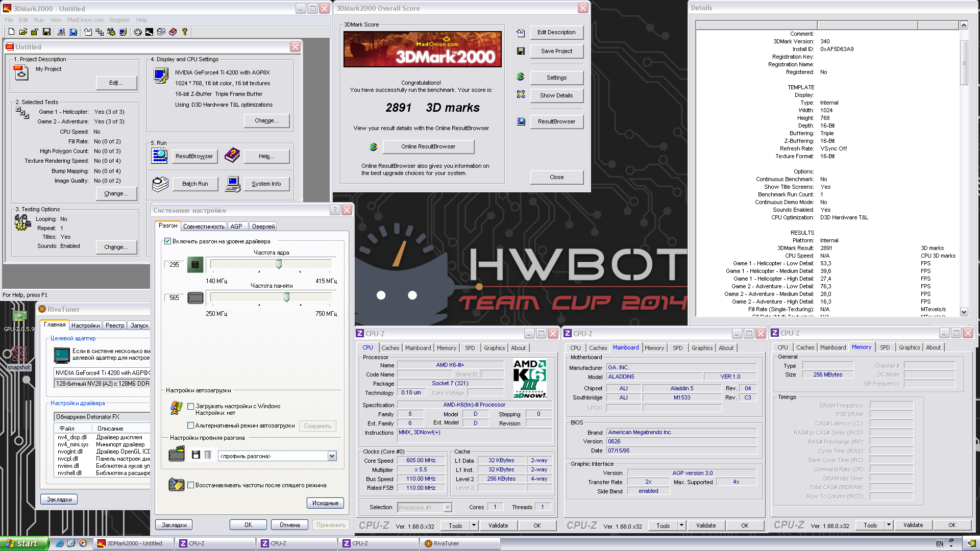Click 3DMark2000 - Untitled taskbar button
The width and height of the screenshot is (980, 551).
133,543
